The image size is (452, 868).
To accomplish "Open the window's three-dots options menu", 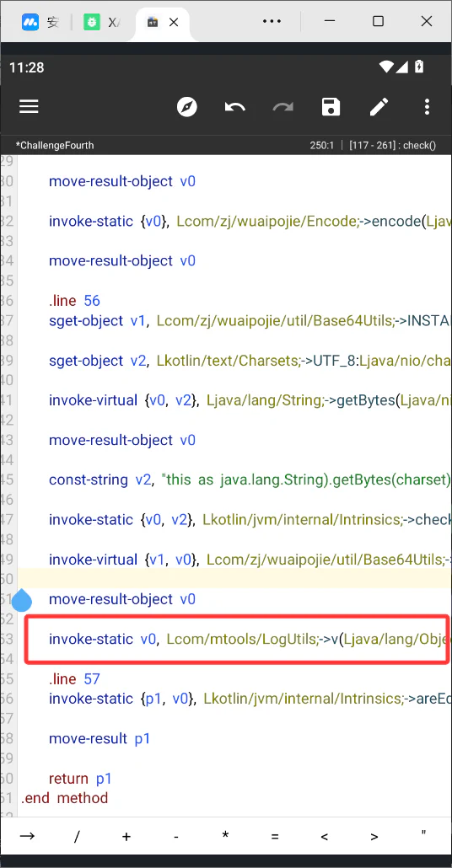I will tap(272, 21).
